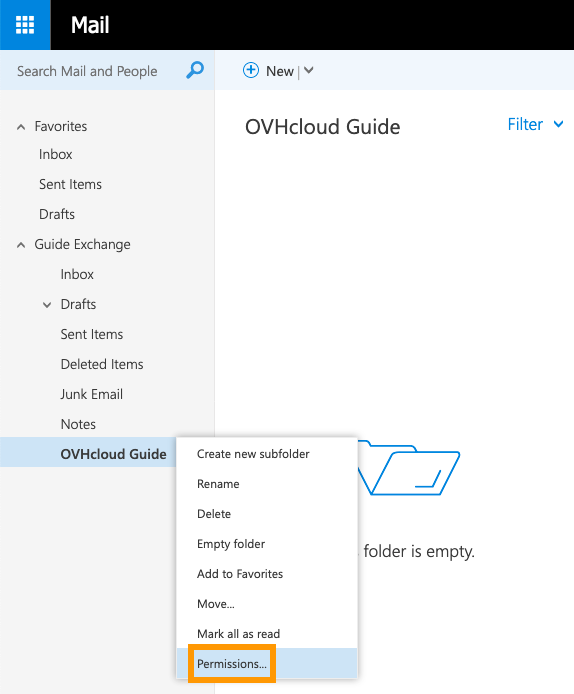Open the Filter dropdown

(535, 124)
